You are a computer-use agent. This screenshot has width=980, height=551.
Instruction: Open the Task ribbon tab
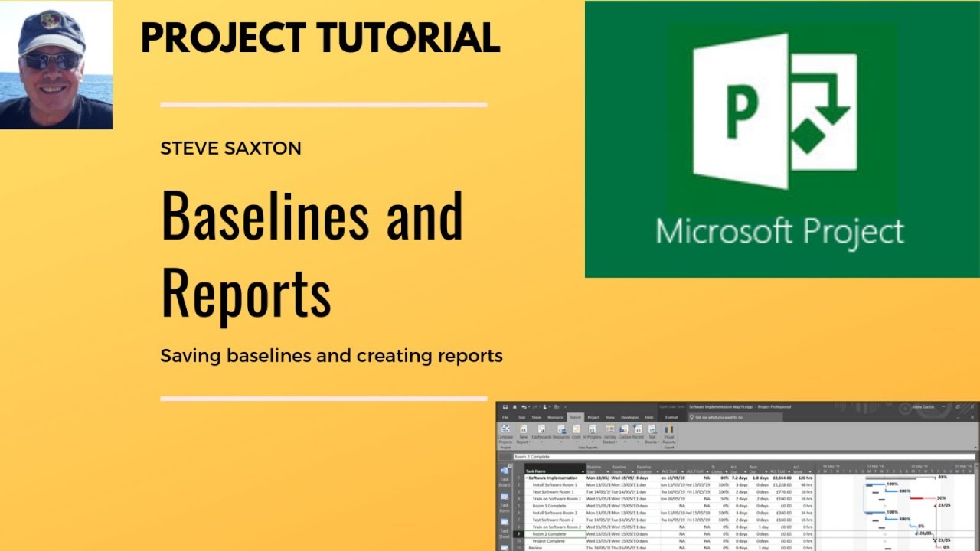521,417
